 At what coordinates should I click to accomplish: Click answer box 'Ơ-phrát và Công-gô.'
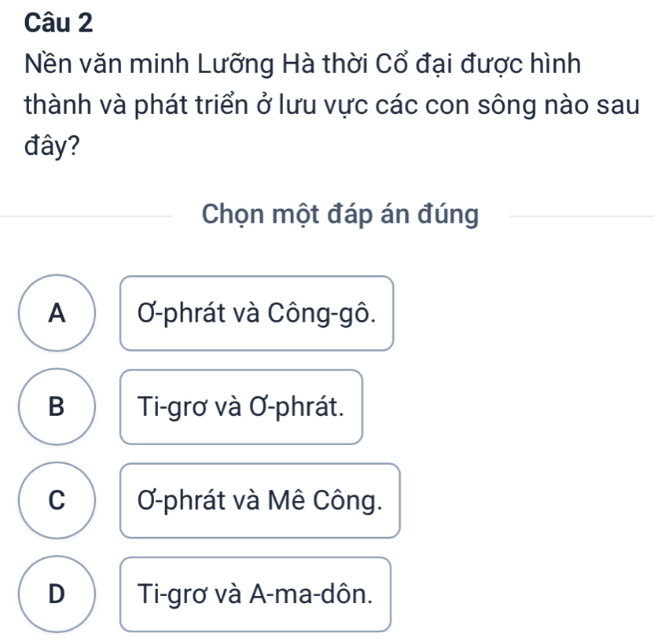pyautogui.click(x=256, y=313)
